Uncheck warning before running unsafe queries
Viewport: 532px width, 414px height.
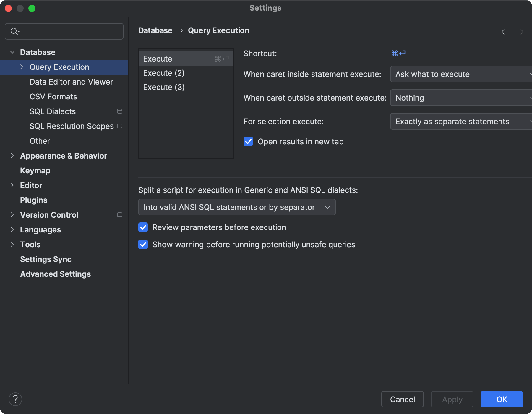143,244
